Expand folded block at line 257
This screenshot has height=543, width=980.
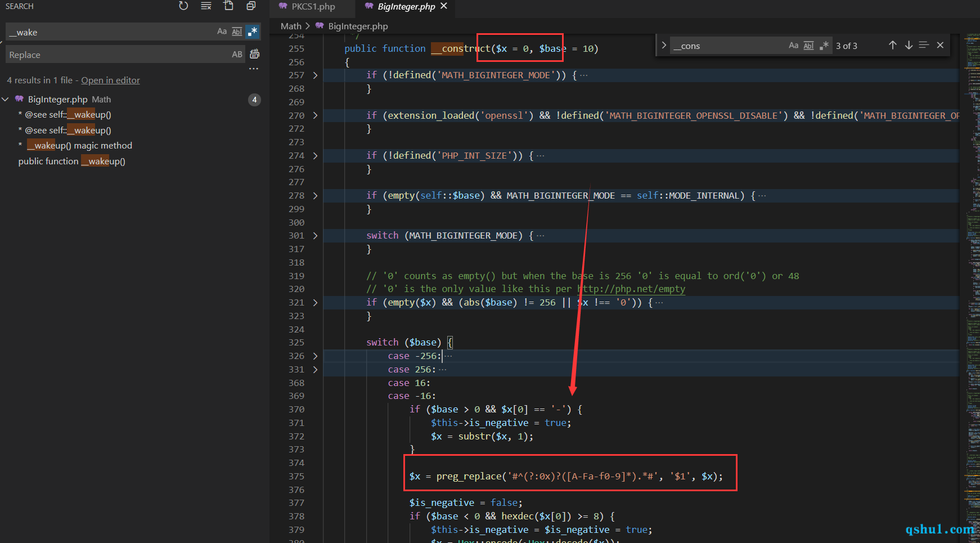(315, 75)
